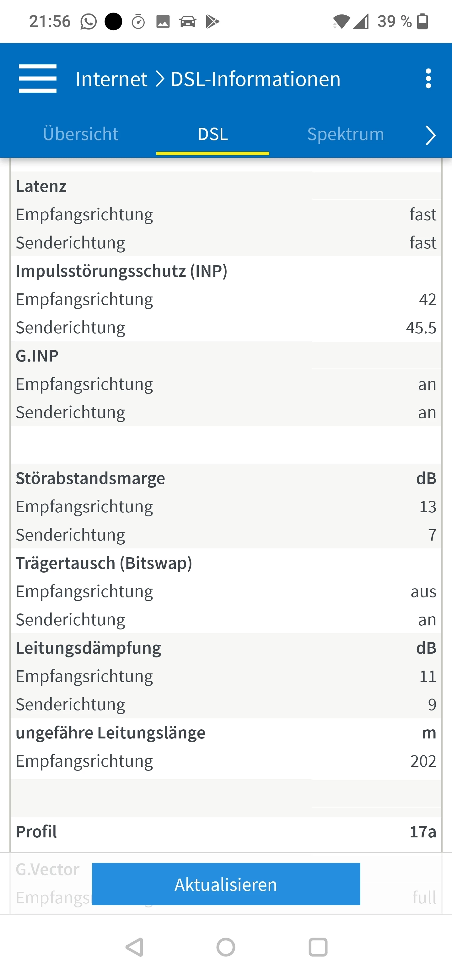The height and width of the screenshot is (980, 452).
Task: Tap the image notification icon
Action: [x=163, y=22]
